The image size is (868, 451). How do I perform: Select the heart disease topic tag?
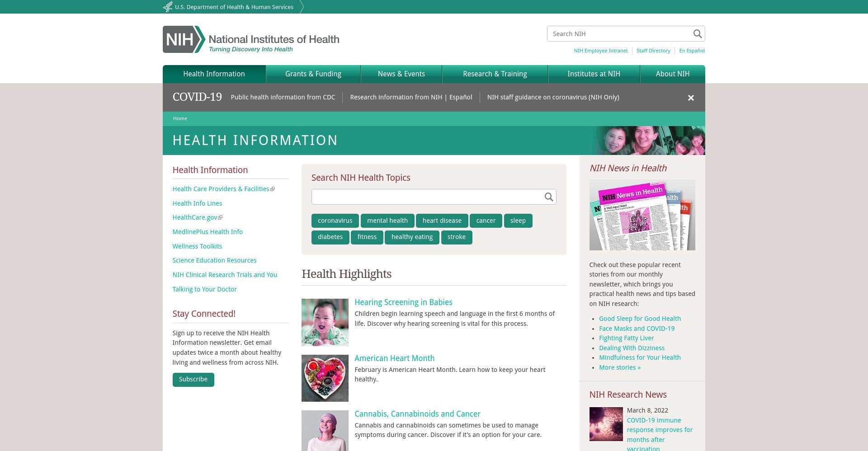click(442, 221)
